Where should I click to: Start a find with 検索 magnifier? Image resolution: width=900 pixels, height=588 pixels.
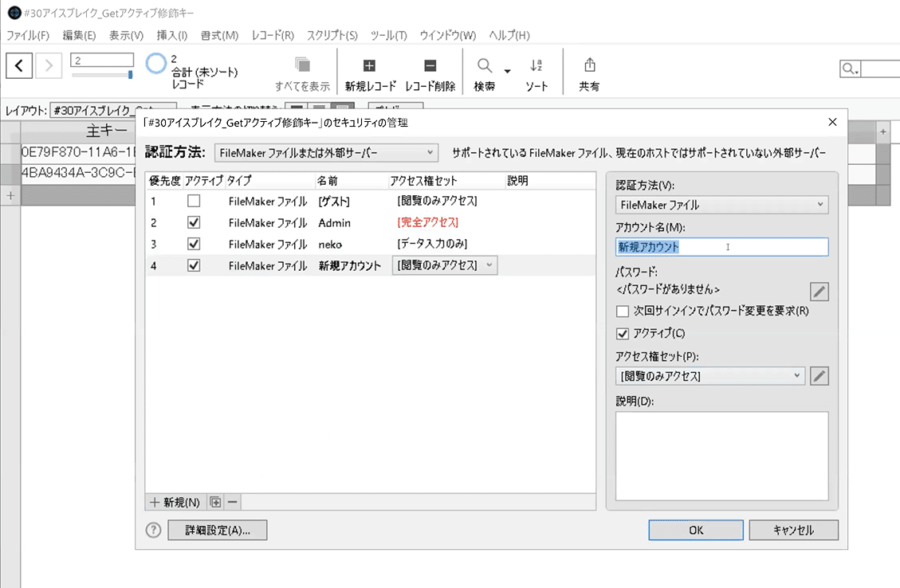pyautogui.click(x=485, y=65)
